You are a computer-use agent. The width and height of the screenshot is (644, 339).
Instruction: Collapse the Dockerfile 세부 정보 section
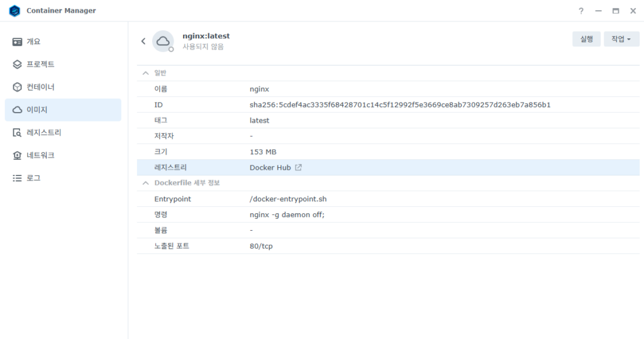pyautogui.click(x=146, y=183)
